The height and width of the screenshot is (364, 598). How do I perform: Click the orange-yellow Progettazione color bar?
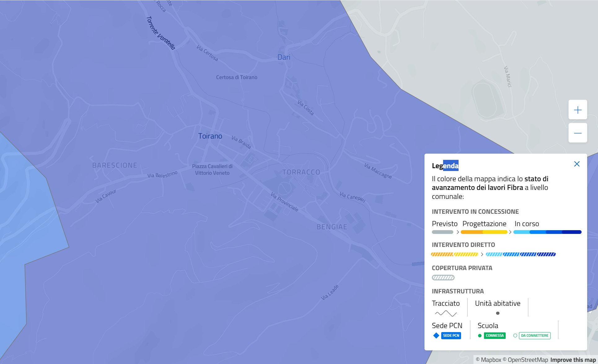(484, 232)
